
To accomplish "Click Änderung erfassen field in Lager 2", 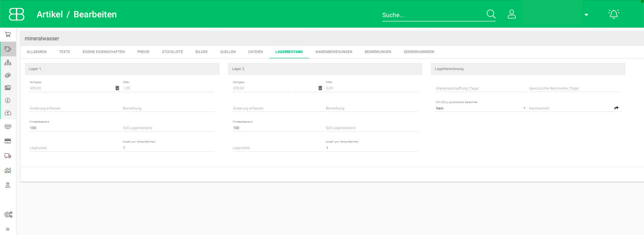I will (x=278, y=108).
